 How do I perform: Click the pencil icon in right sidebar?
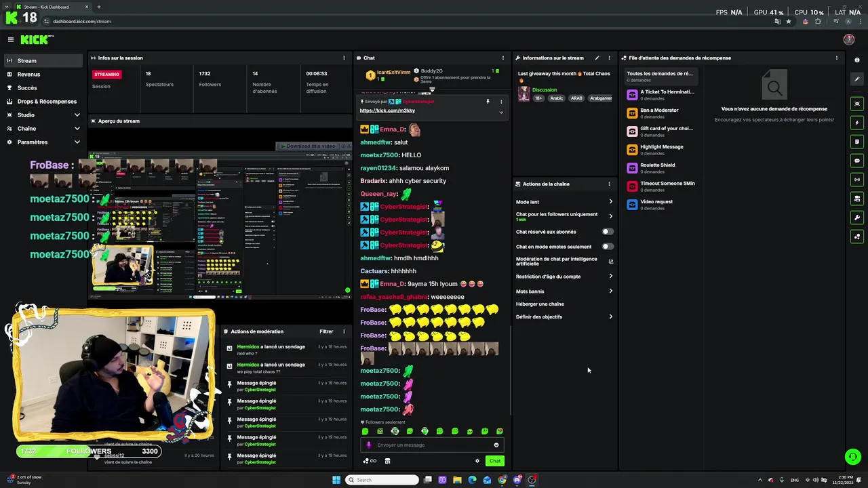point(857,79)
